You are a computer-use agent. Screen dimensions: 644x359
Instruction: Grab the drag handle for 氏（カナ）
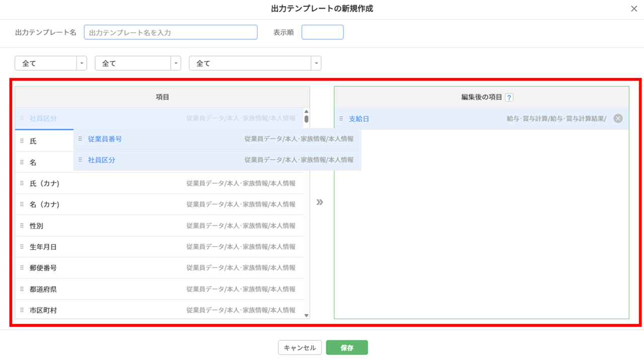pyautogui.click(x=22, y=184)
